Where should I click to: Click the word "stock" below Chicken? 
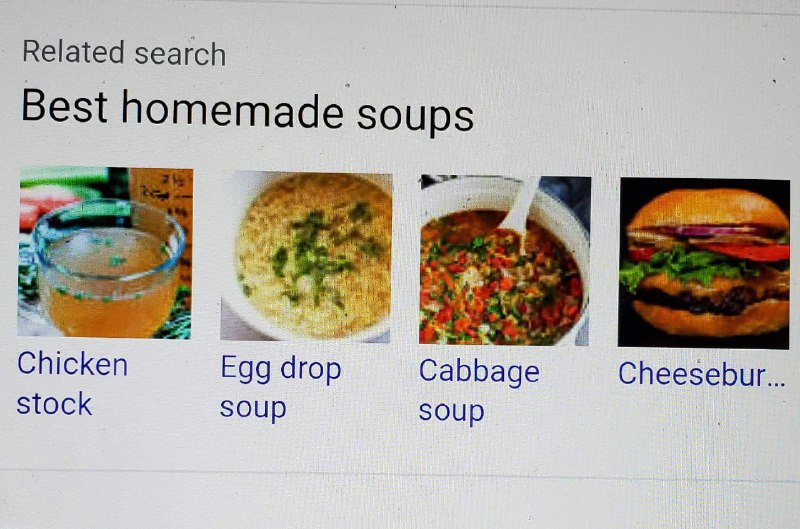[x=54, y=404]
